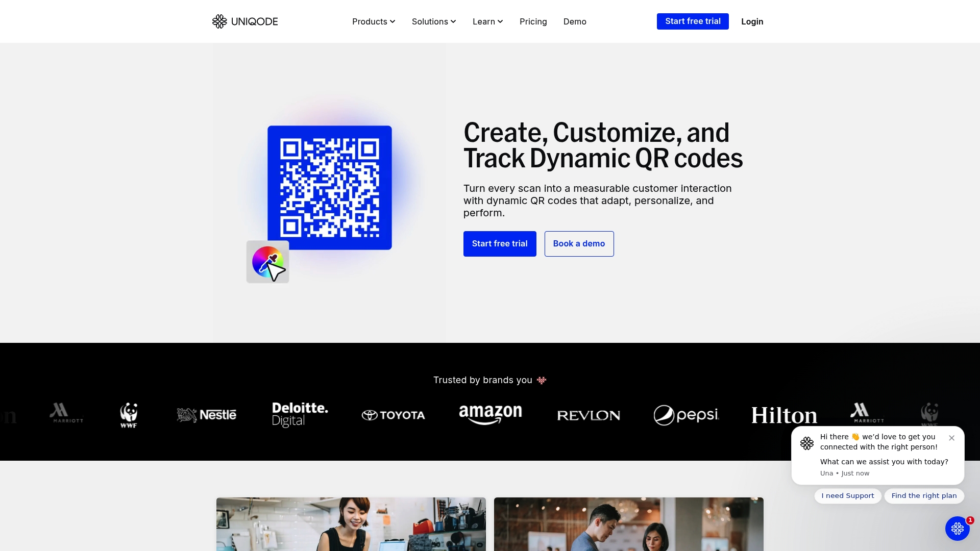The width and height of the screenshot is (980, 551).
Task: Click the header Start free trial button
Action: 693,21
